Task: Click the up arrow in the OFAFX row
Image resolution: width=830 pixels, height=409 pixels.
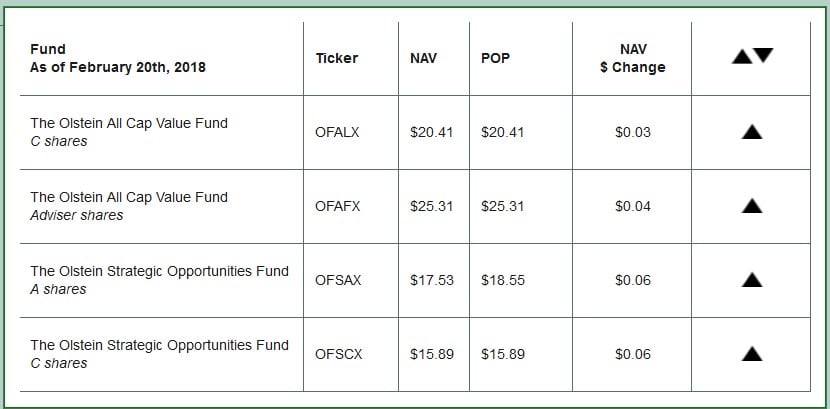Action: pos(752,206)
